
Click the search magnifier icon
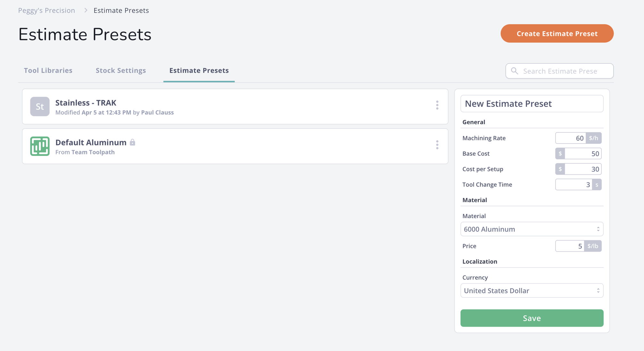tap(515, 71)
